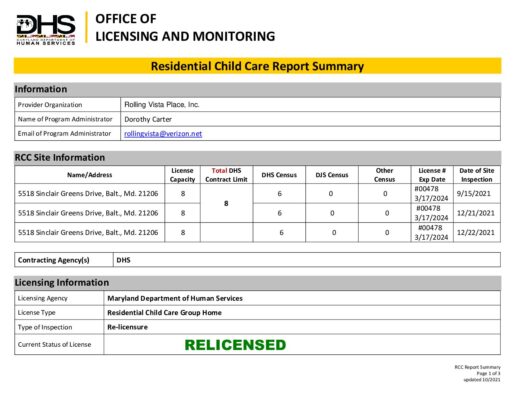Select Maryland Department of Human Services
The image size is (518, 400).
175,298
